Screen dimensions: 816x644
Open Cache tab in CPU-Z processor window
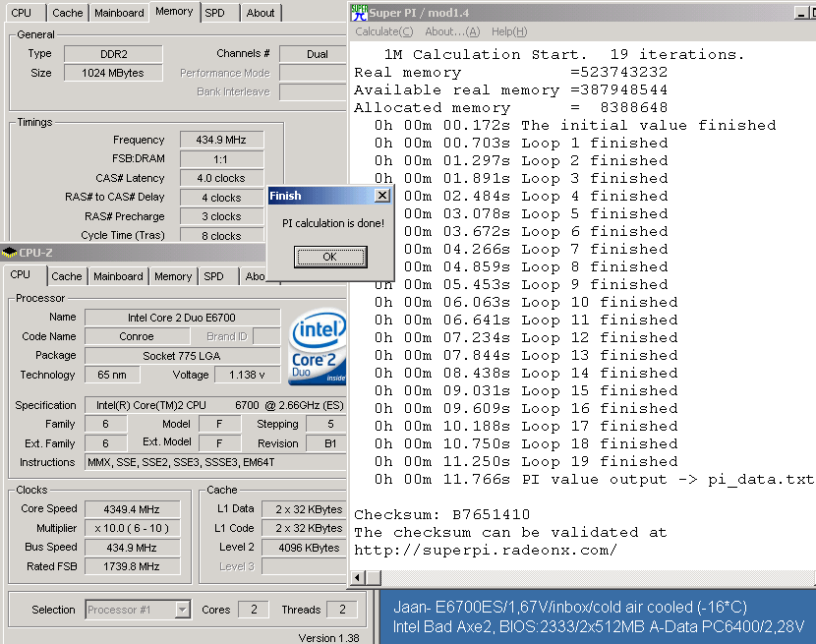click(67, 276)
